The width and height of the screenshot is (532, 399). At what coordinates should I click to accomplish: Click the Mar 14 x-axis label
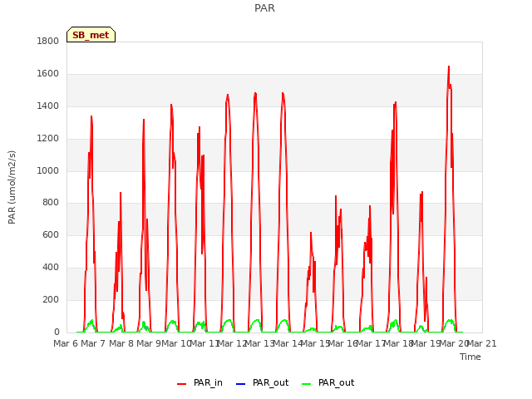click(x=288, y=343)
